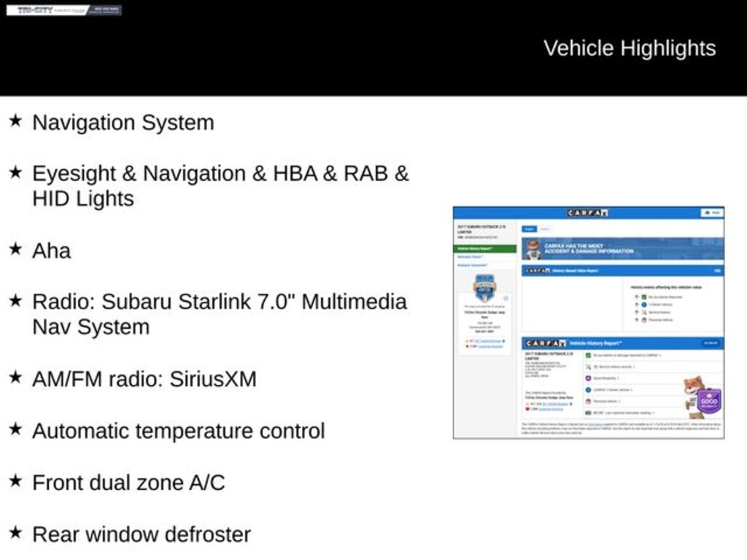This screenshot has width=747, height=560.
Task: Click the Front dual zone A/C text
Action: (128, 483)
